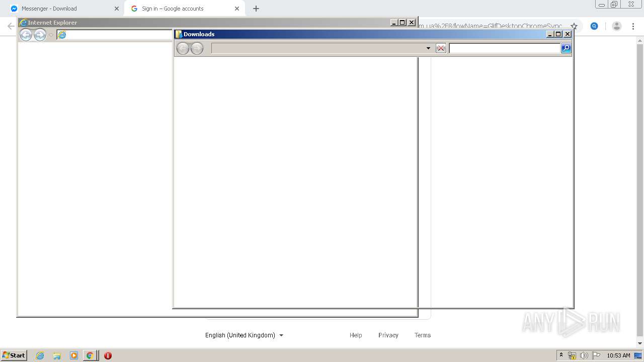
Task: Open a new Chrome tab
Action: (x=256, y=9)
